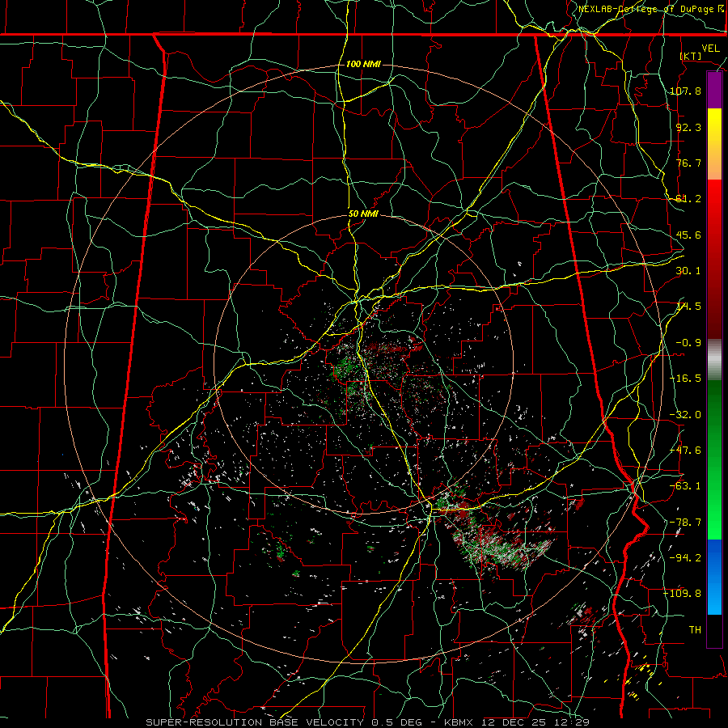Click the -94.2 velocity scale value
This screenshot has height=728, width=728.
[x=686, y=557]
